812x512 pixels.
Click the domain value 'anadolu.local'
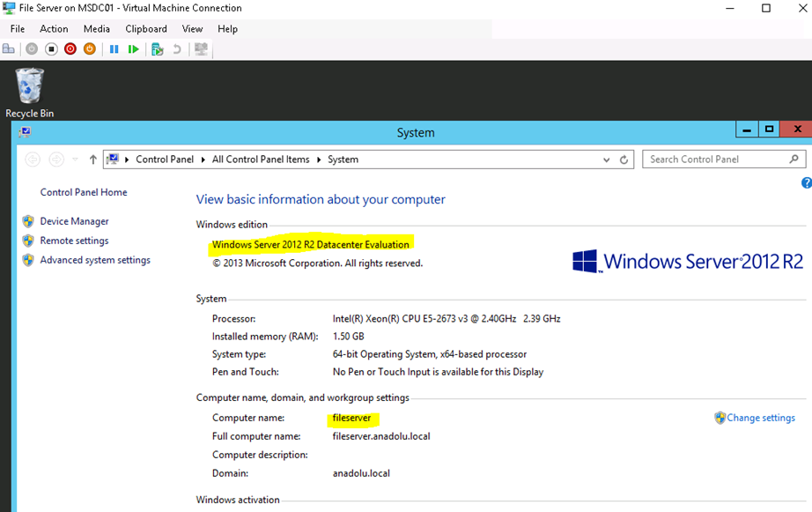pos(361,473)
